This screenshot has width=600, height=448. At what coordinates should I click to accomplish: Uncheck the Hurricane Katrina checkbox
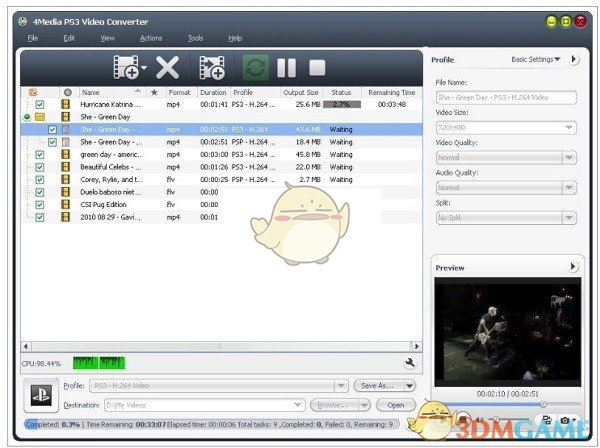pos(40,104)
